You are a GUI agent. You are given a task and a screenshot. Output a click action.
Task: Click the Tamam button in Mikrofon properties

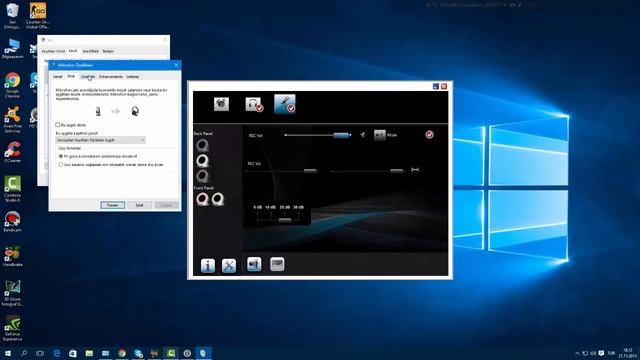click(x=113, y=205)
